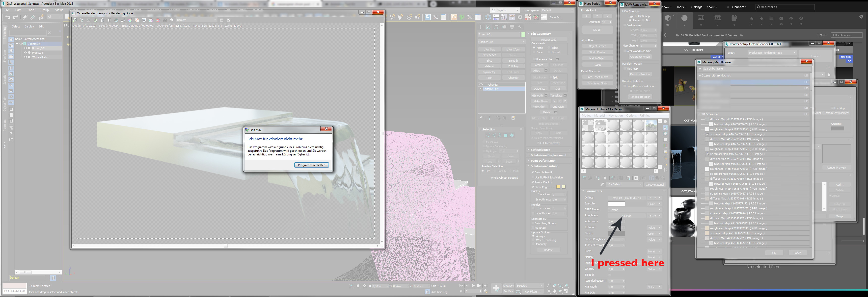Click the white Specular color swatch
868x297 pixels.
click(x=616, y=204)
